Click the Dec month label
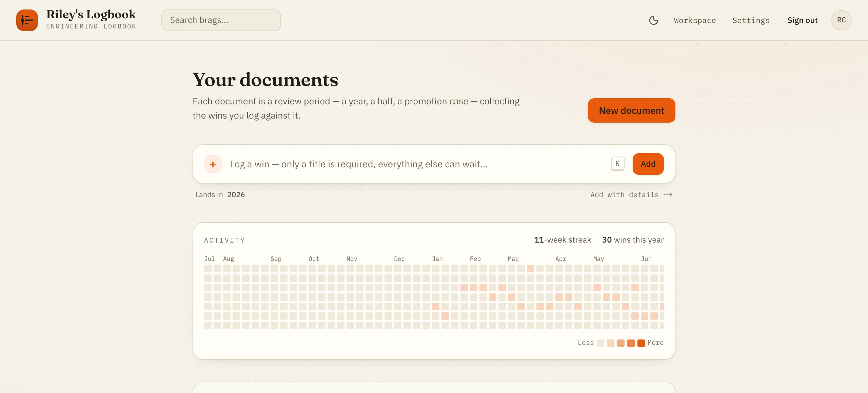The height and width of the screenshot is (393, 868). [x=399, y=259]
